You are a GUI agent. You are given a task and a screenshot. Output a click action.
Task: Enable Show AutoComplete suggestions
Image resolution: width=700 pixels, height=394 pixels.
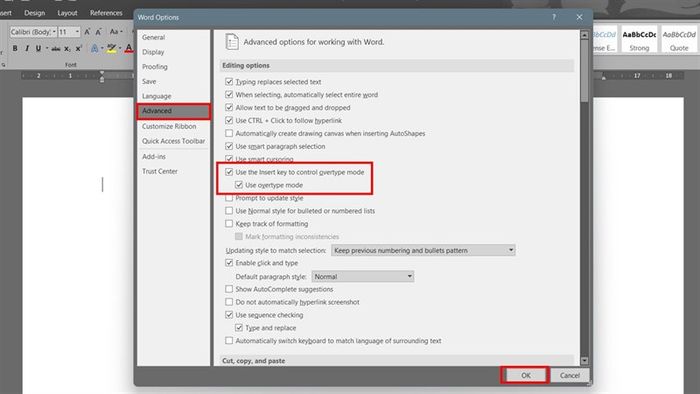coord(229,289)
